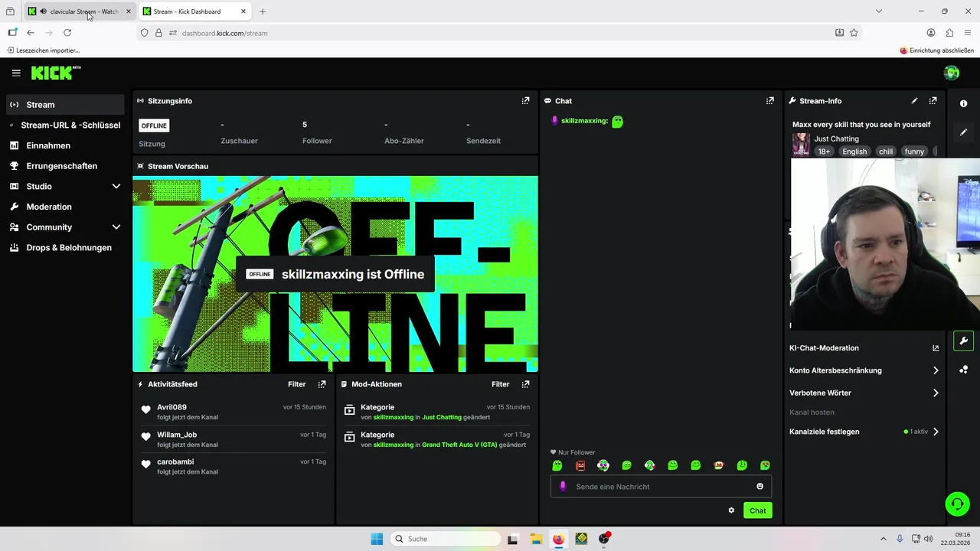Image resolution: width=980 pixels, height=551 pixels.
Task: Show hidden system tray icons
Action: 883,539
